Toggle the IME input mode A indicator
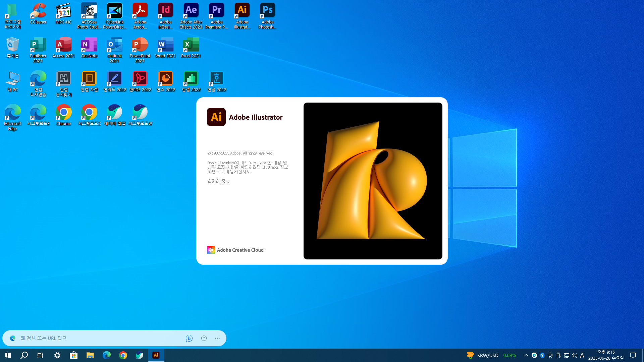The height and width of the screenshot is (362, 644). 582,355
